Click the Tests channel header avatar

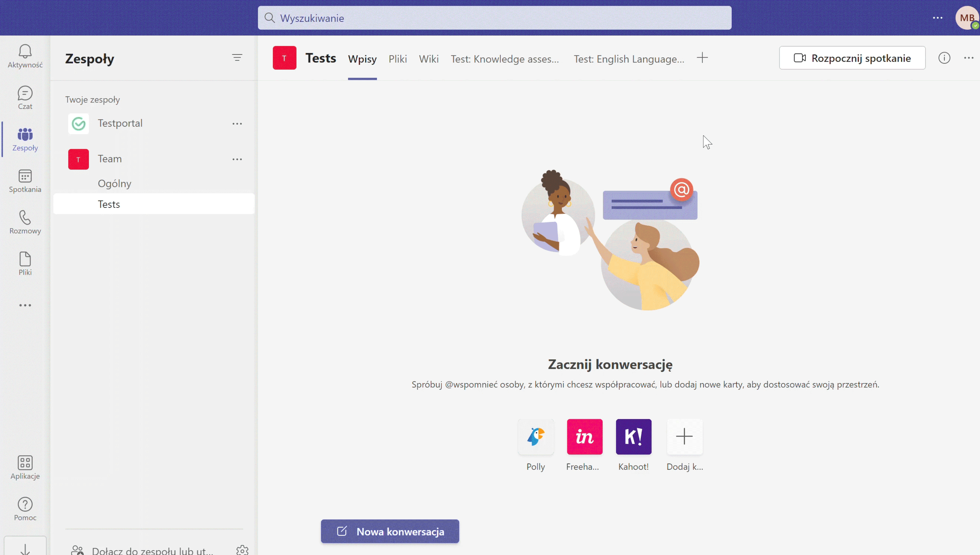[x=285, y=58]
